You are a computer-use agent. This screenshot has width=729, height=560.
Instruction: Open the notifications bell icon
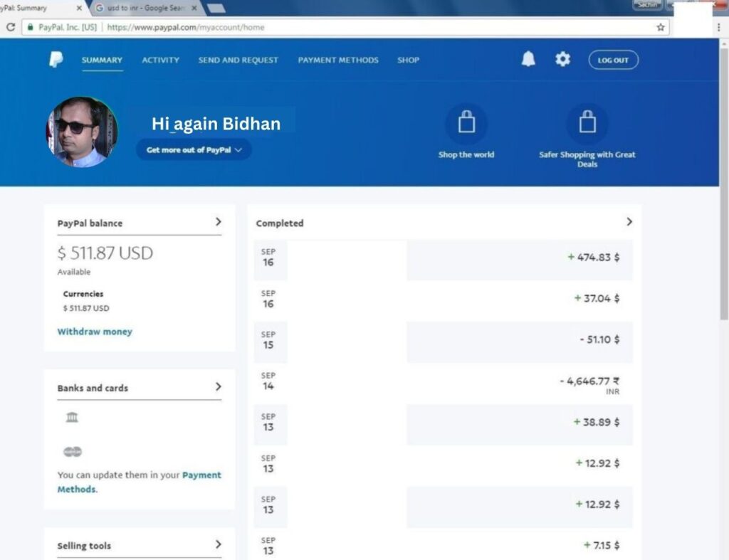(x=528, y=60)
